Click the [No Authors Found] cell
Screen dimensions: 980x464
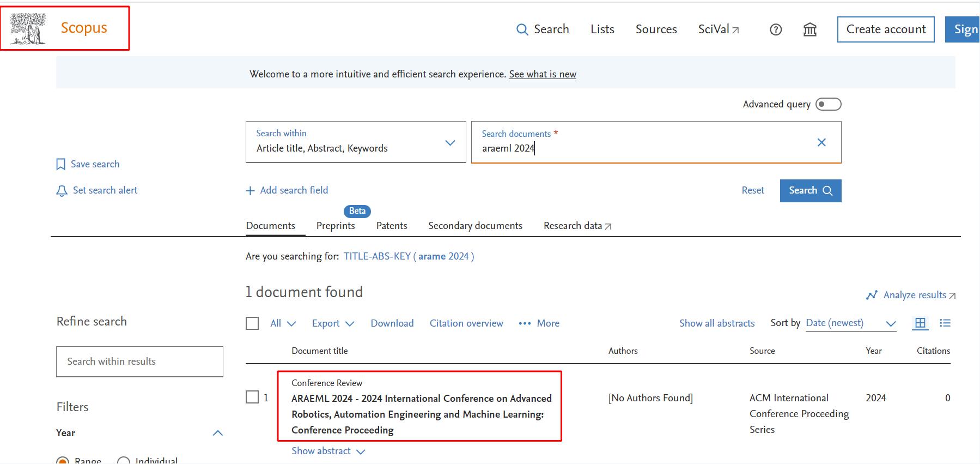(650, 398)
